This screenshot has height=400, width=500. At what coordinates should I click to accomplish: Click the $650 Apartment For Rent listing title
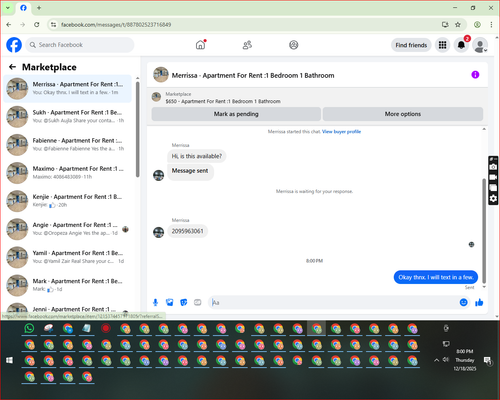tap(223, 101)
